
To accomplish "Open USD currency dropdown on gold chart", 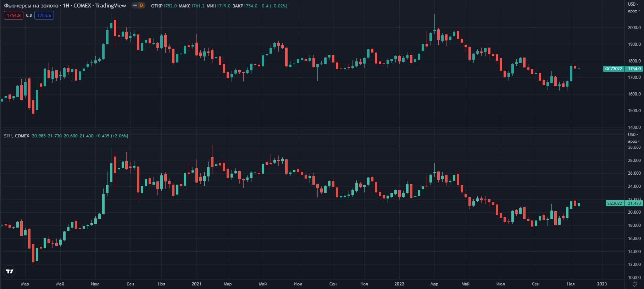I will tap(634, 4).
